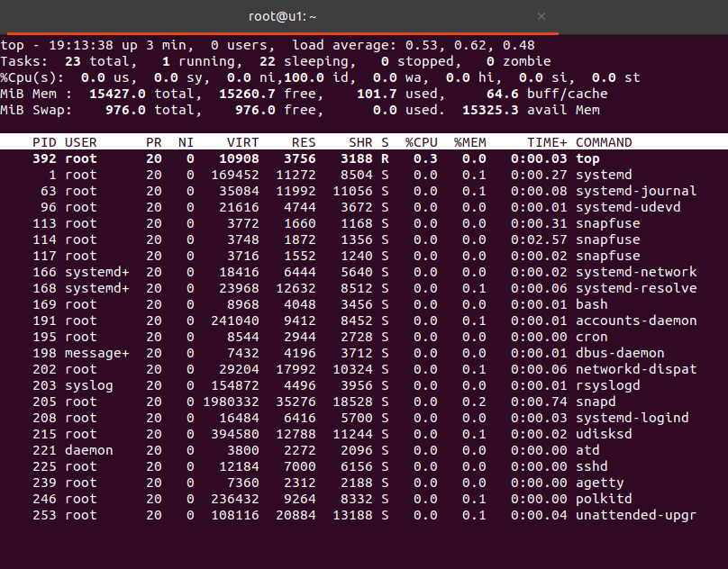Click 976.0 total swap value

pyautogui.click(x=125, y=111)
